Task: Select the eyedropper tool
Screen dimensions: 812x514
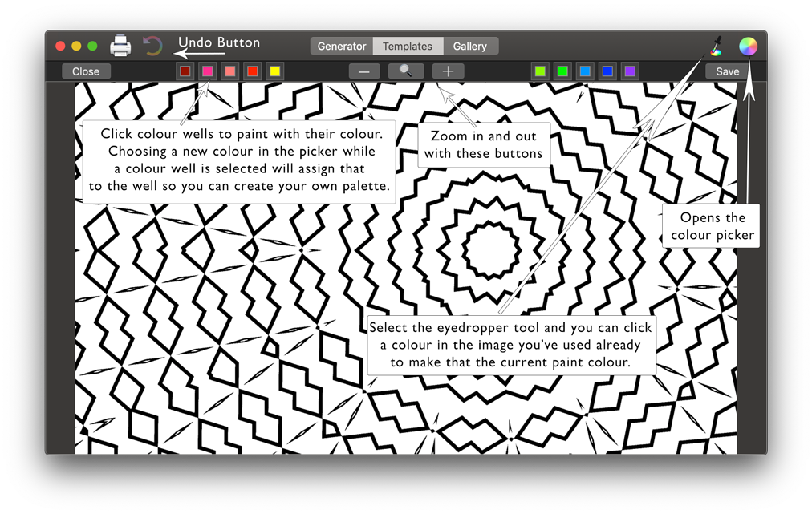Action: coord(717,46)
